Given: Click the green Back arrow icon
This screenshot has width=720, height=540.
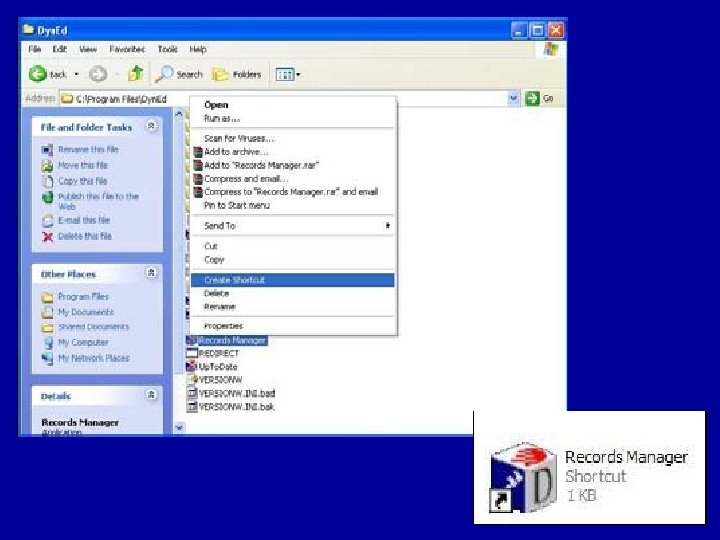Looking at the screenshot, I should click(x=38, y=74).
